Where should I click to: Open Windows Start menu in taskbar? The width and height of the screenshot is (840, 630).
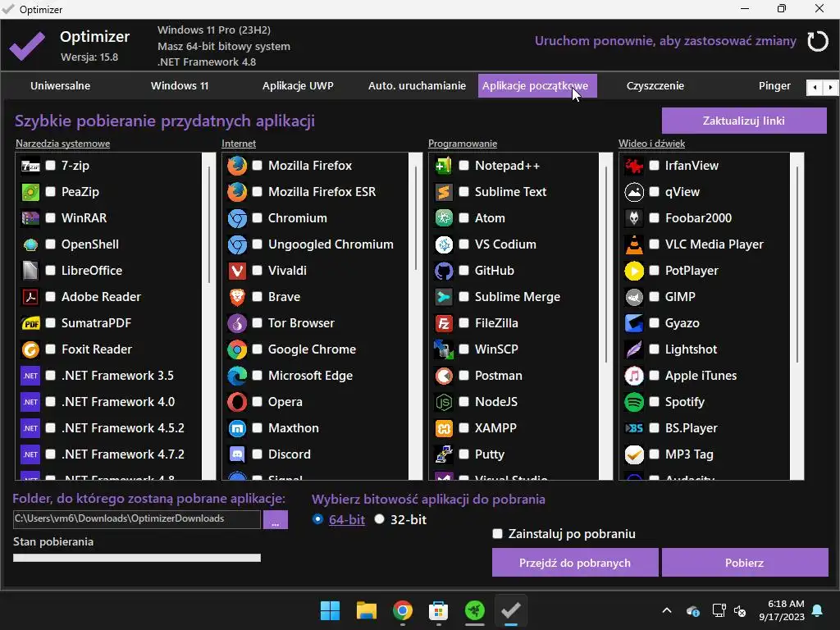(330, 610)
